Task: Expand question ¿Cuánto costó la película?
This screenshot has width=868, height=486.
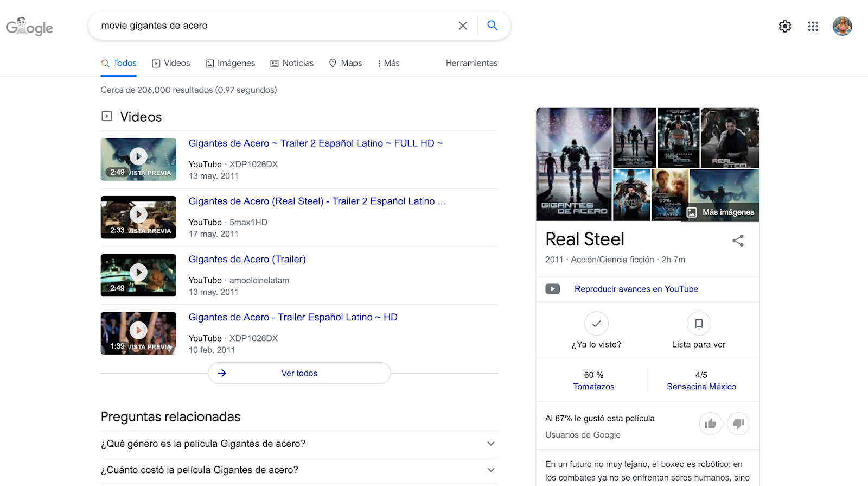Action: 299,470
